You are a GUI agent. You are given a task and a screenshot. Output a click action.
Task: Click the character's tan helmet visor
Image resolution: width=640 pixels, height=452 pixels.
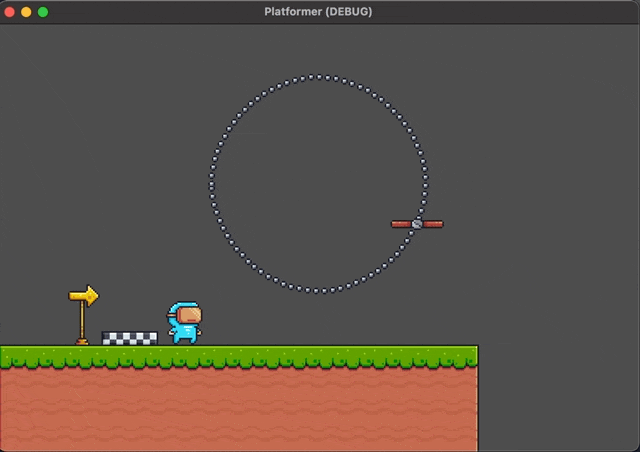pos(188,316)
